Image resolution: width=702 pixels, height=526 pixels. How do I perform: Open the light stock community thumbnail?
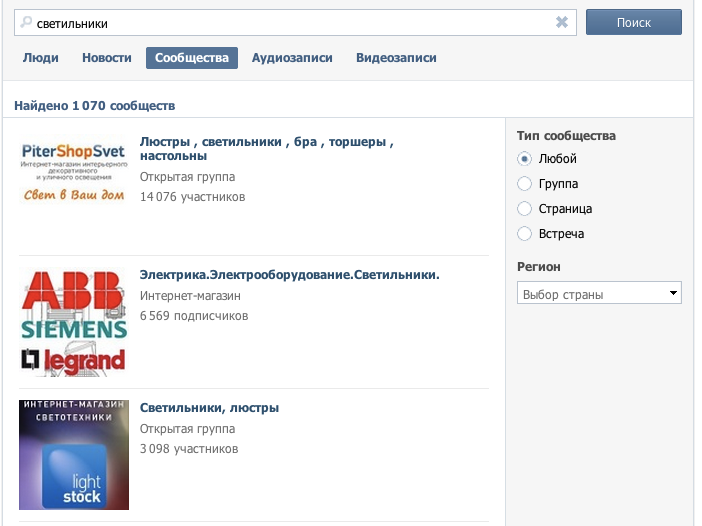tap(74, 455)
